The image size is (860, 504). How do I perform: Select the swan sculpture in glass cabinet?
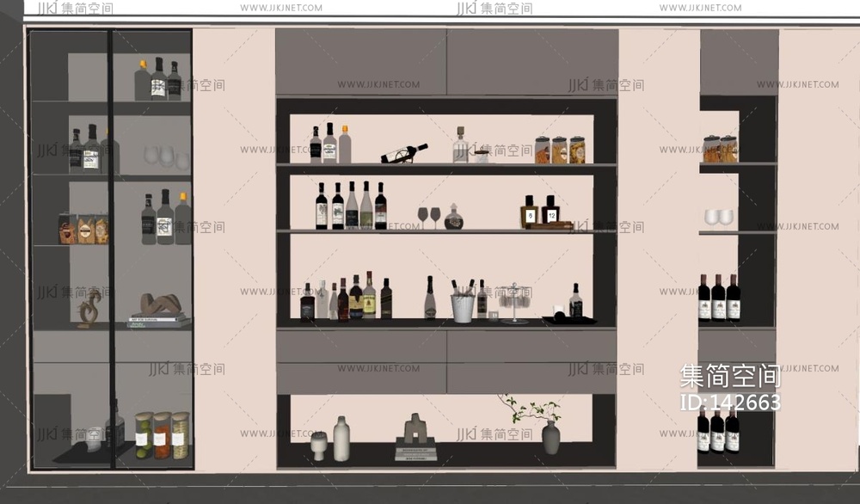(89, 308)
